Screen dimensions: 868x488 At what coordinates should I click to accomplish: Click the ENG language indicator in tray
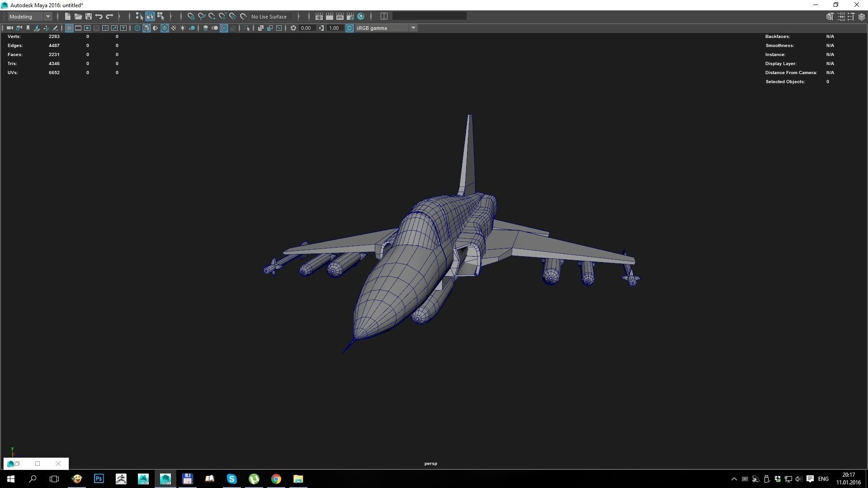pos(823,479)
